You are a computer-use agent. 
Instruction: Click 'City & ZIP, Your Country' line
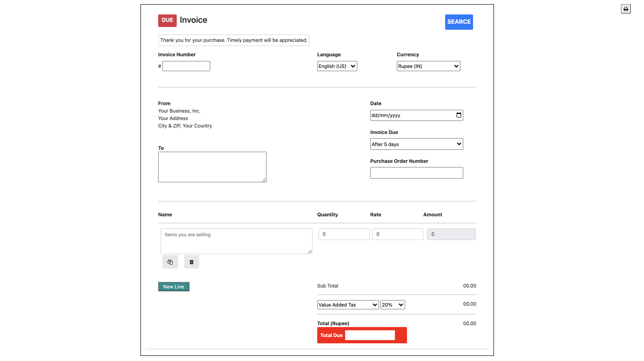pyautogui.click(x=185, y=126)
